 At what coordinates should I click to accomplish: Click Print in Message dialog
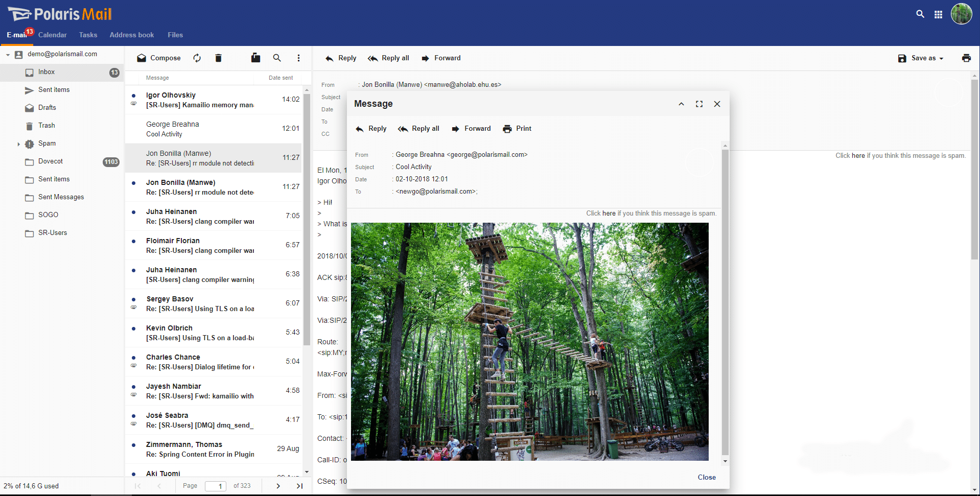pyautogui.click(x=517, y=129)
